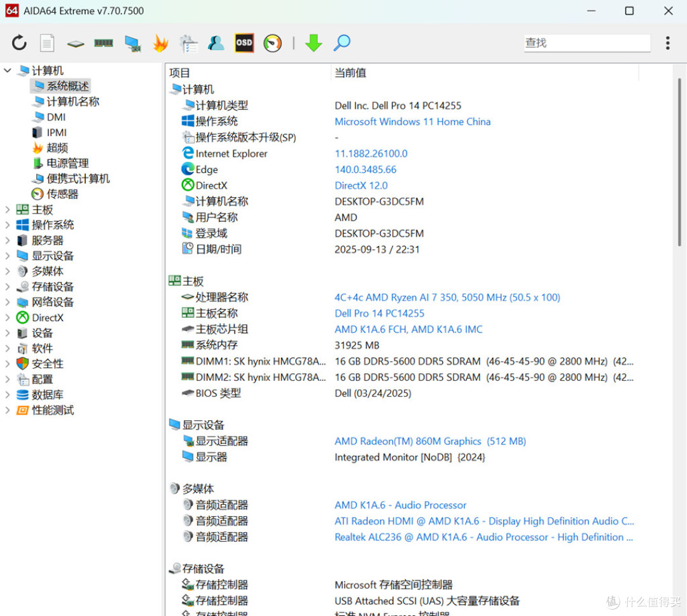Select 超频 in the sidebar tree
Viewport: 687px width, 616px height.
tap(50, 147)
